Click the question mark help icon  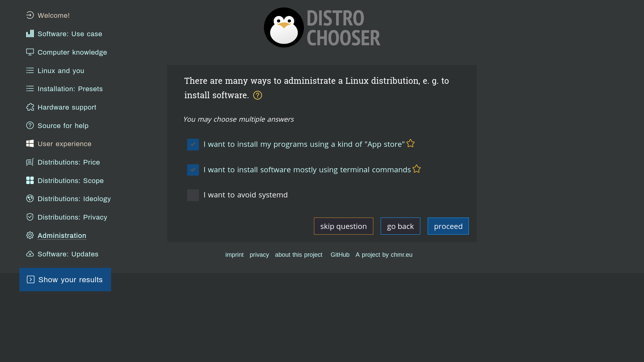258,96
